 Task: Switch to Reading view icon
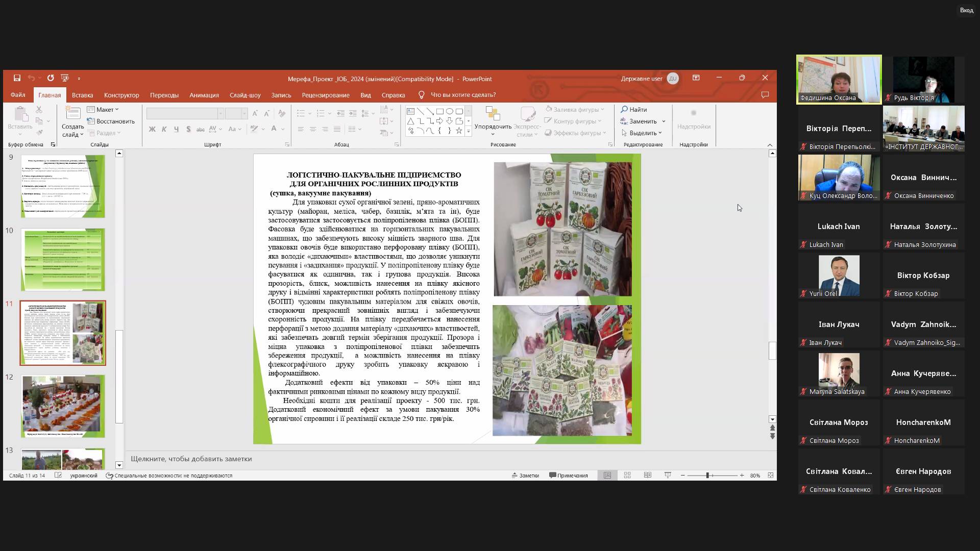click(x=647, y=475)
